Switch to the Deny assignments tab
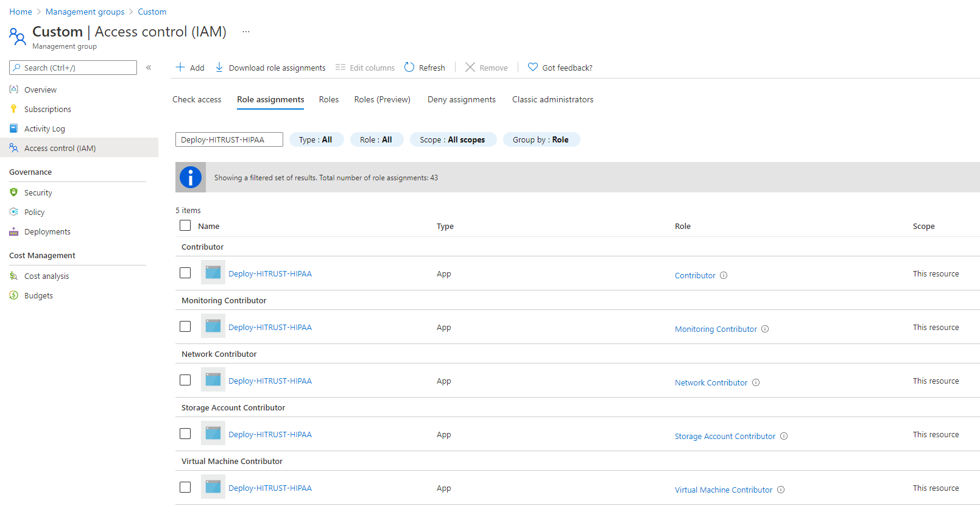 [462, 99]
